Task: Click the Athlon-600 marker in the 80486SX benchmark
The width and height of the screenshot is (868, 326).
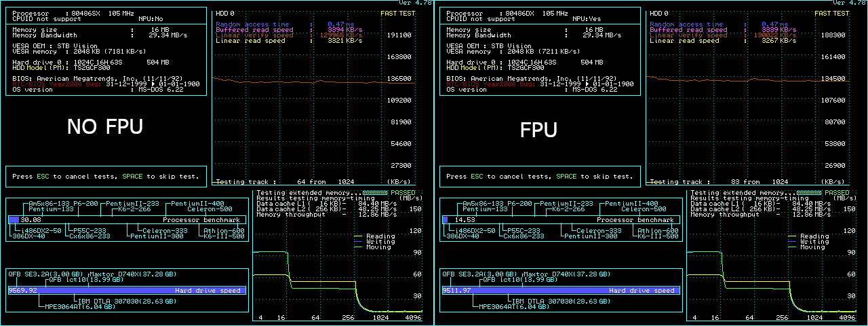Action: coord(223,231)
